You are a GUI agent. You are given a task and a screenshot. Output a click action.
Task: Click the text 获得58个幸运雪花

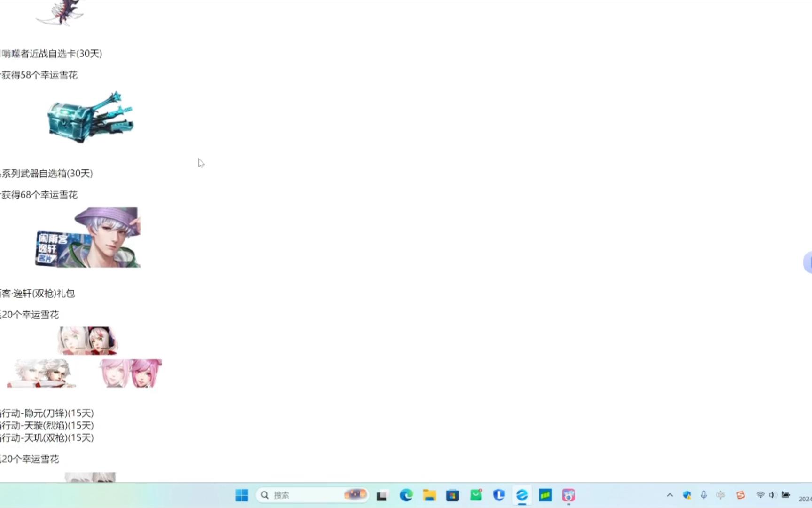click(x=39, y=75)
